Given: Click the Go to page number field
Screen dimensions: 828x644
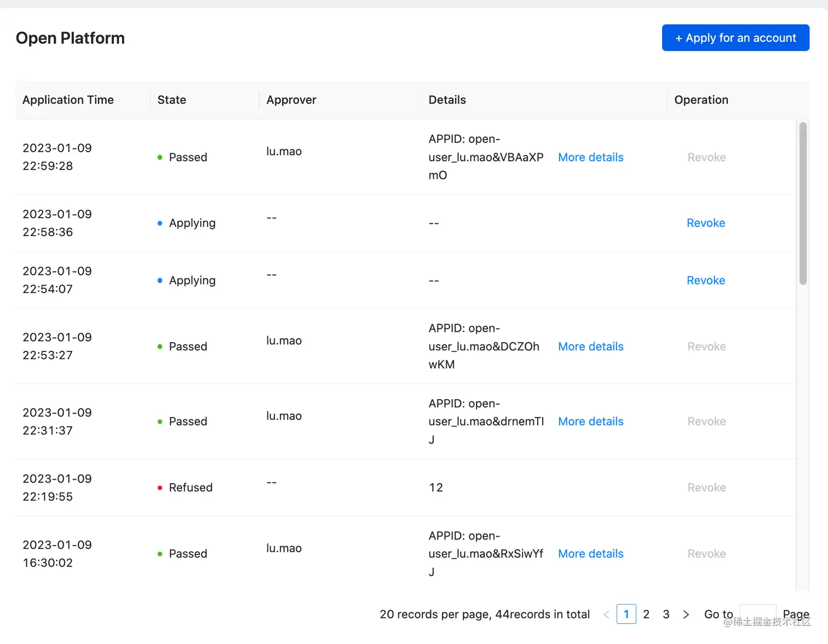Looking at the screenshot, I should tap(757, 613).
